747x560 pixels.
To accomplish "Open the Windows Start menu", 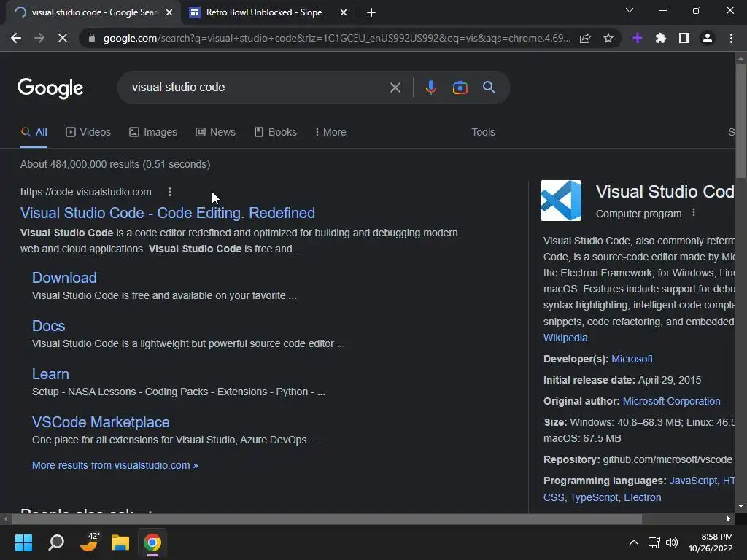I will tap(23, 542).
